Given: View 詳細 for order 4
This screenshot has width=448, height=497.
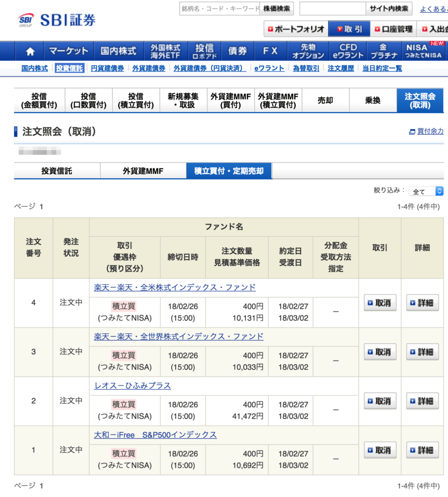Looking at the screenshot, I should point(422,303).
